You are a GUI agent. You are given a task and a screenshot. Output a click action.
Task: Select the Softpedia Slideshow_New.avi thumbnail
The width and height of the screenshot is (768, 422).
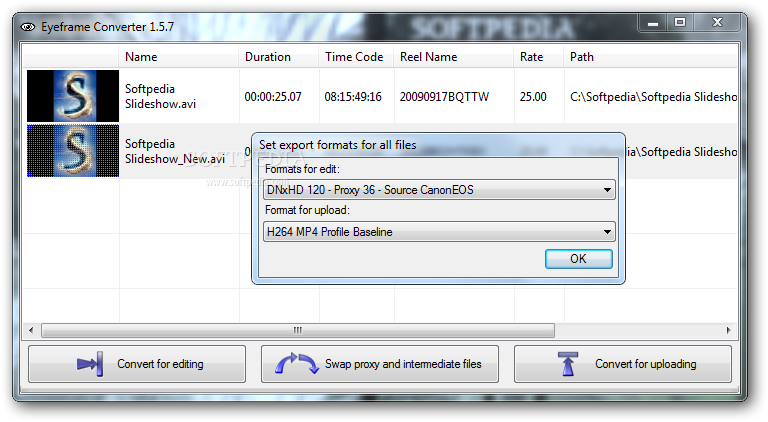click(73, 151)
